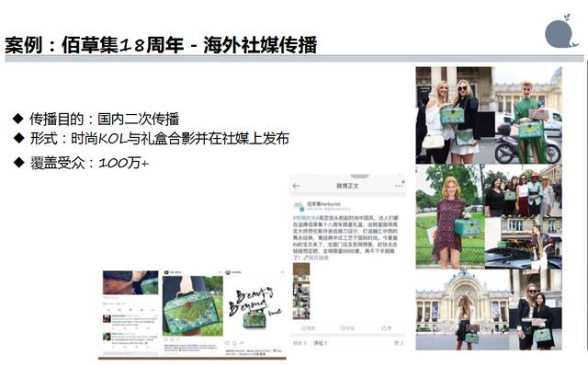Open the three-dot more menu in Weibo
The height and width of the screenshot is (366, 588).
(x=398, y=186)
